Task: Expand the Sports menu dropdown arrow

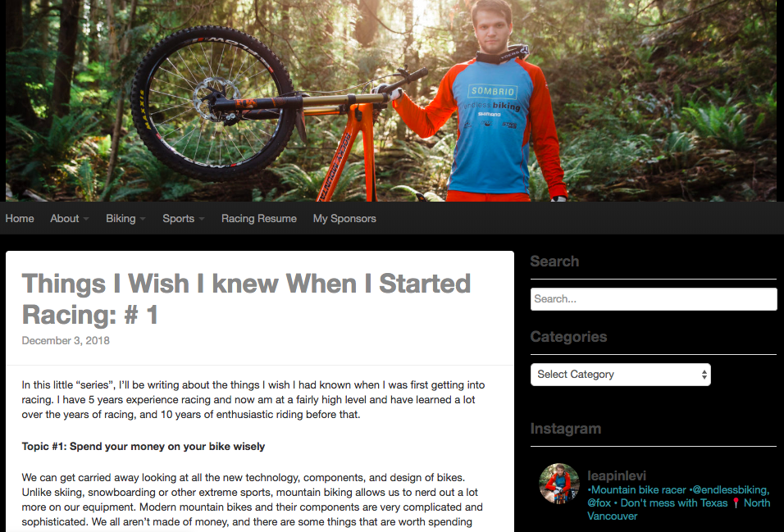Action: [202, 219]
